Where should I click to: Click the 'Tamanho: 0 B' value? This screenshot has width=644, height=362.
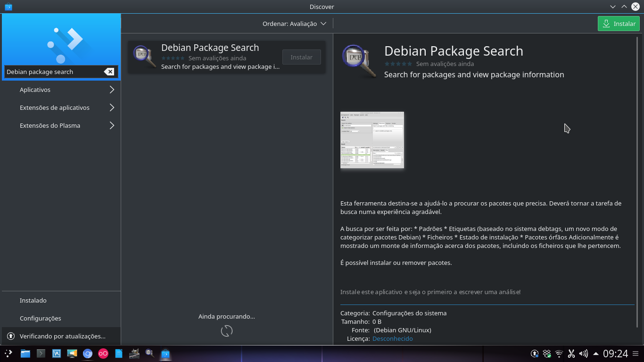(377, 321)
